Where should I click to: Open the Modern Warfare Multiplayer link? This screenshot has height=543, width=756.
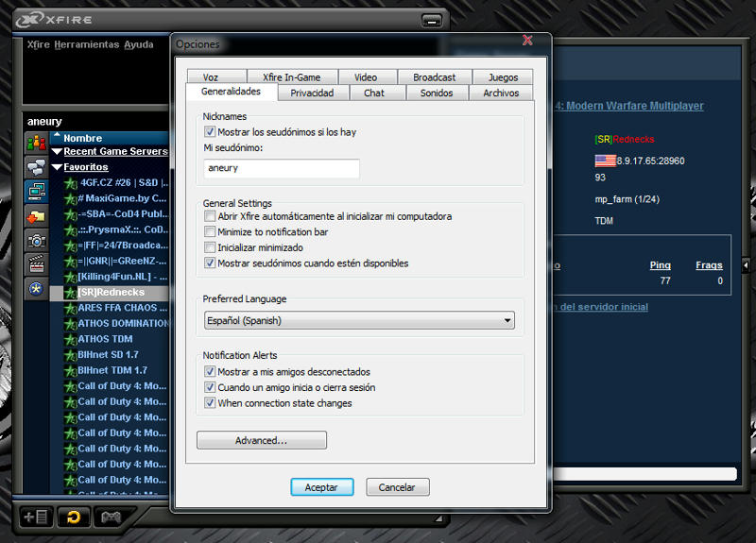click(x=628, y=106)
